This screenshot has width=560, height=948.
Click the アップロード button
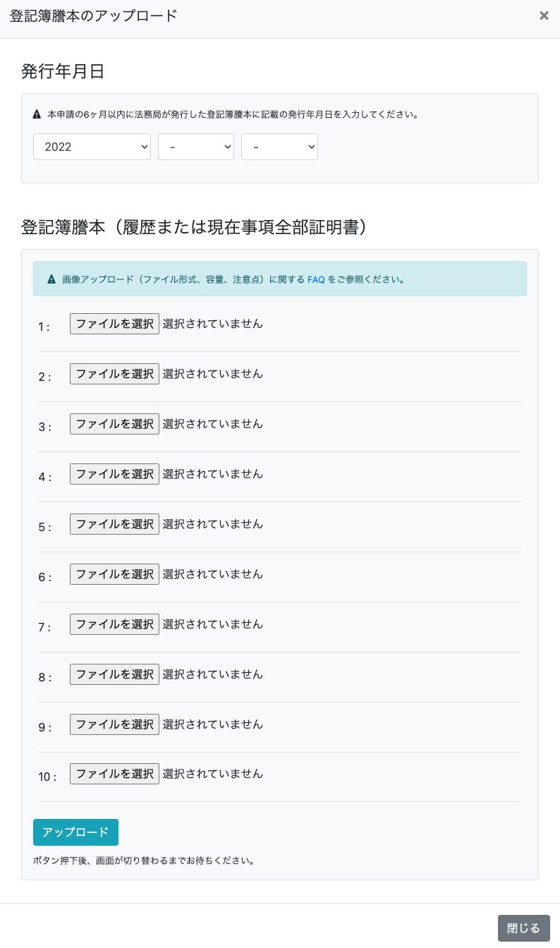[75, 832]
